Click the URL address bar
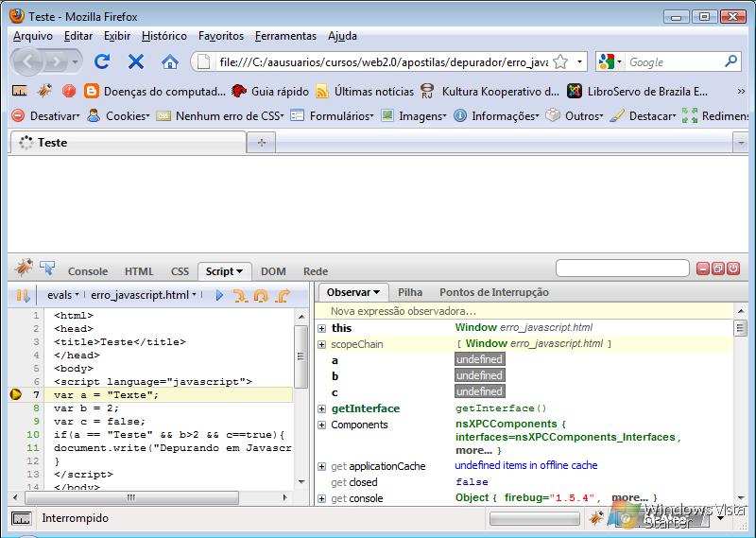The image size is (756, 538). pyautogui.click(x=384, y=61)
